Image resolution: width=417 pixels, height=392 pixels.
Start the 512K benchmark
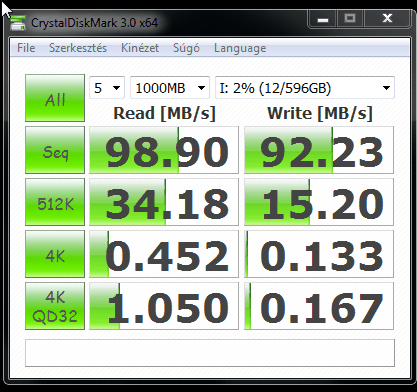[x=55, y=202]
